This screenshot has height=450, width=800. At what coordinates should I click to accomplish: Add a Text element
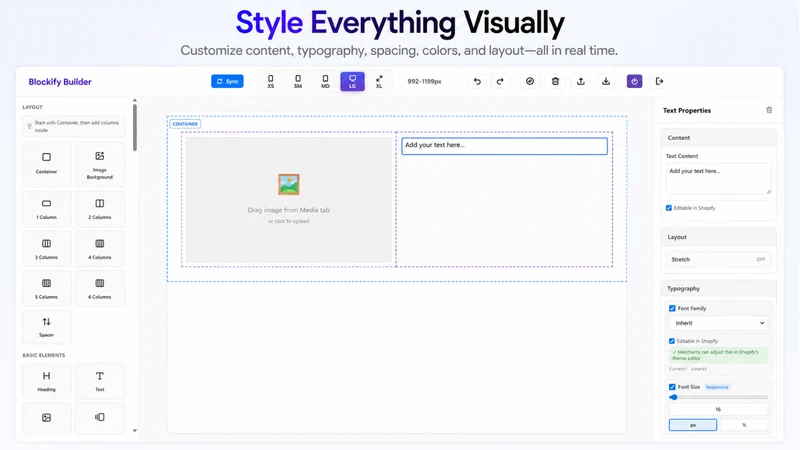[x=99, y=381]
